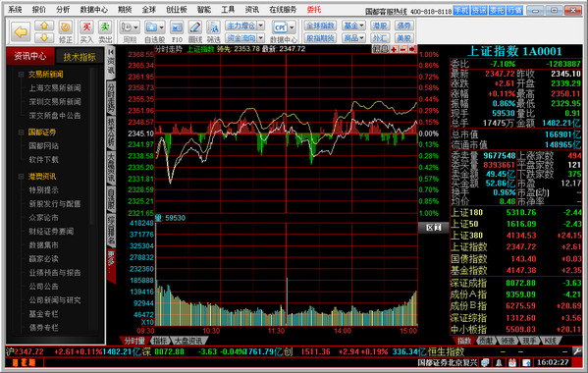Viewport: 588px width, 373px height.
Task: Collapse the 交易所新闻 tree node
Action: [21, 75]
